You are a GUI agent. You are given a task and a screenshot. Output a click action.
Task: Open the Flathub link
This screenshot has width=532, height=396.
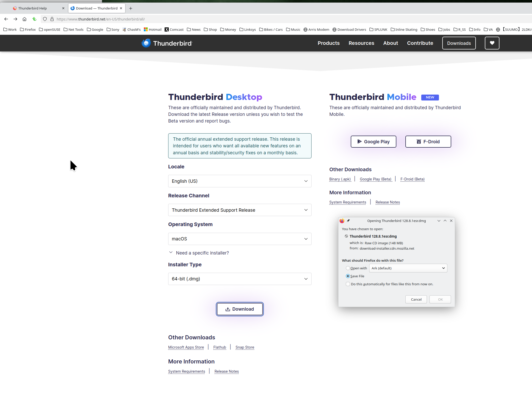(219, 347)
